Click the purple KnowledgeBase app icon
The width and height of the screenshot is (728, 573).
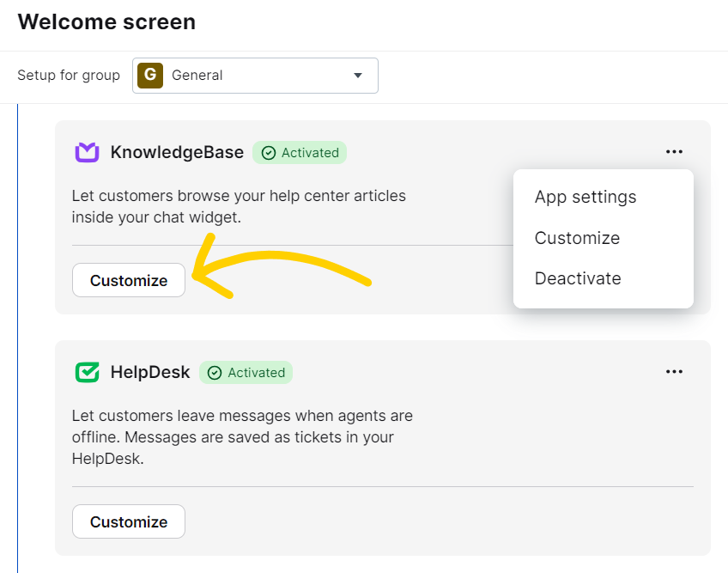pyautogui.click(x=88, y=152)
